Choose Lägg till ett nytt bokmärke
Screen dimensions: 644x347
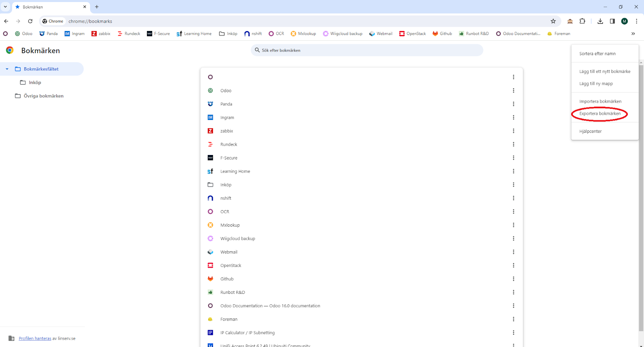[605, 72]
